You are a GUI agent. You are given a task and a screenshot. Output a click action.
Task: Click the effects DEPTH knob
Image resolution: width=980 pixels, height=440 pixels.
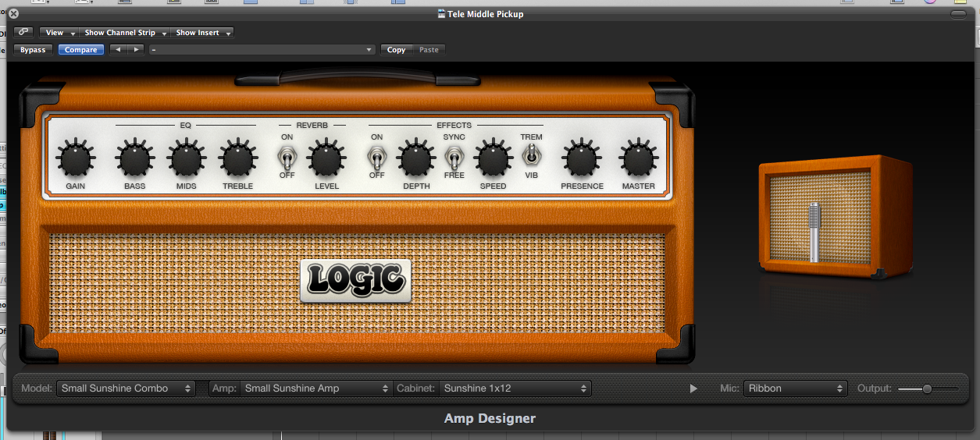415,160
